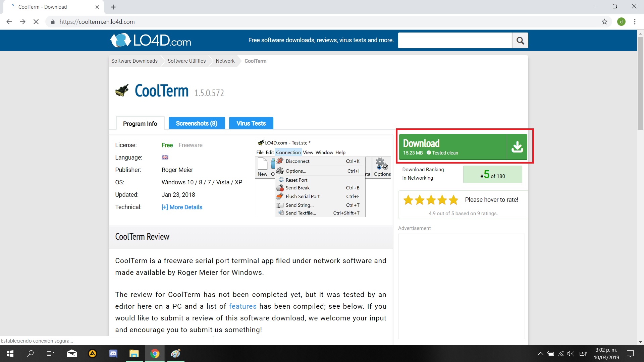This screenshot has width=644, height=362.
Task: Click the bookmark star icon
Action: 604,22
